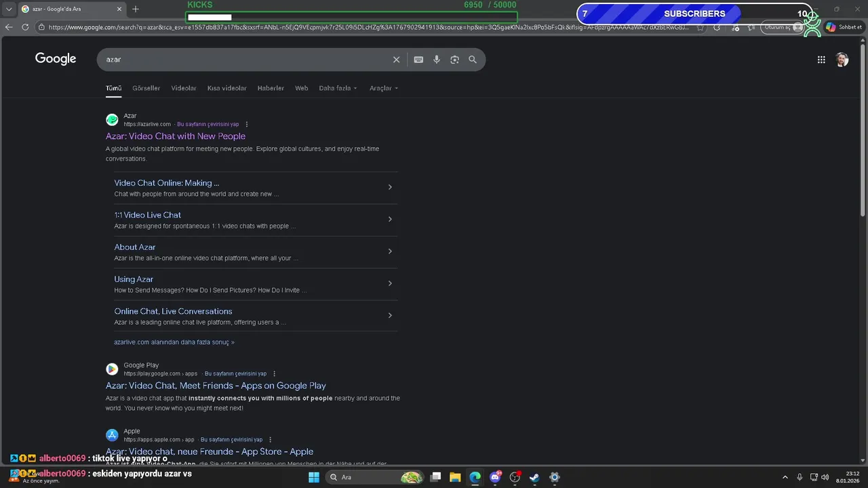
Task: Open File Explorer from the taskbar
Action: tap(455, 477)
